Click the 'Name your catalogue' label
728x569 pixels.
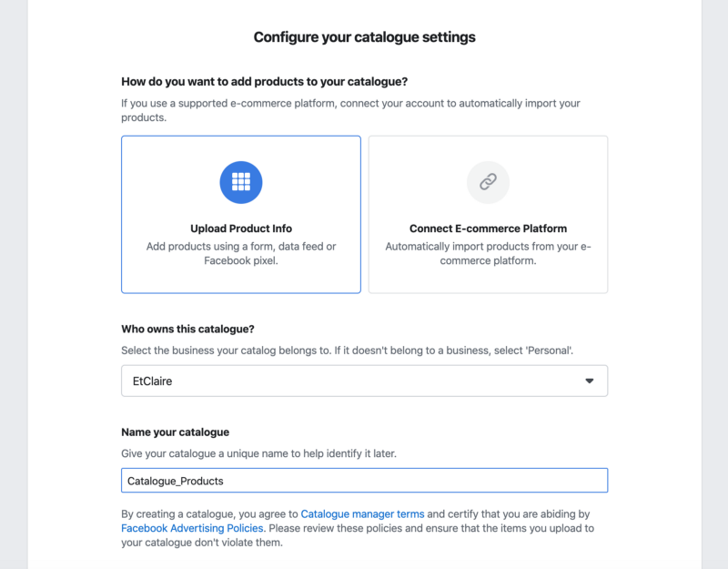point(175,432)
